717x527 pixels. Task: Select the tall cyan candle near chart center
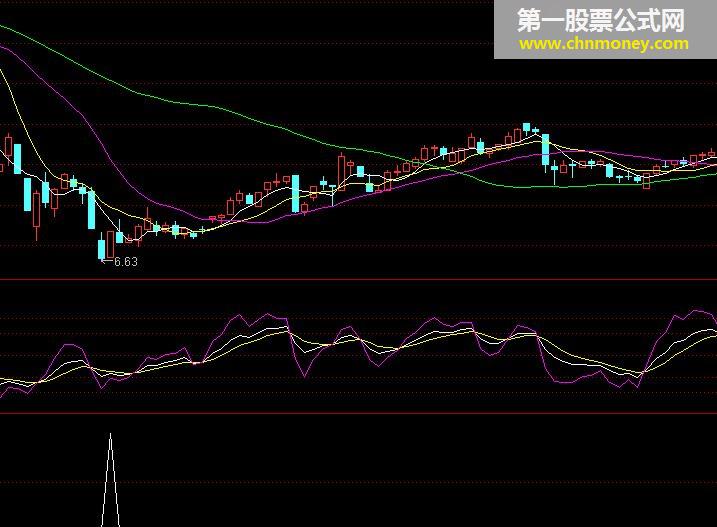tap(295, 194)
